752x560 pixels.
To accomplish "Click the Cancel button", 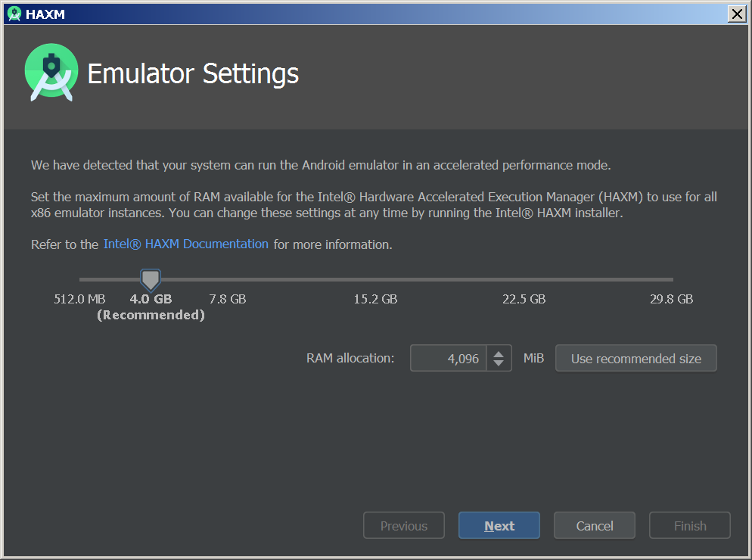I will click(595, 525).
